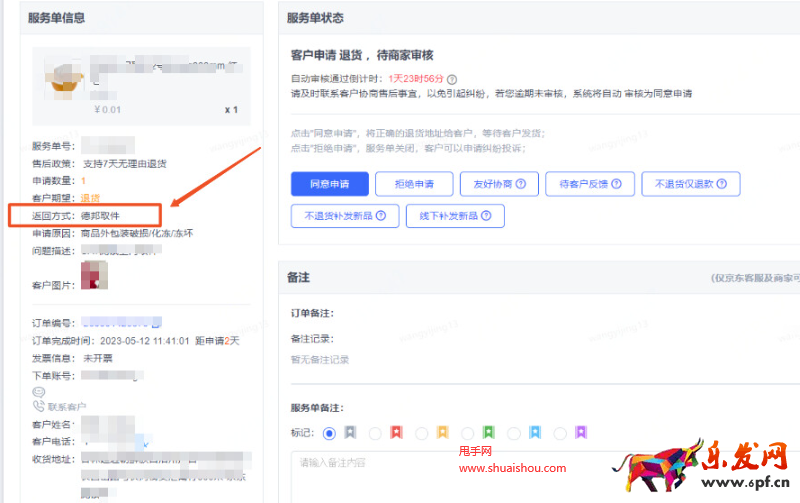
Task: Select the yellow flag radio button
Action: pos(421,434)
